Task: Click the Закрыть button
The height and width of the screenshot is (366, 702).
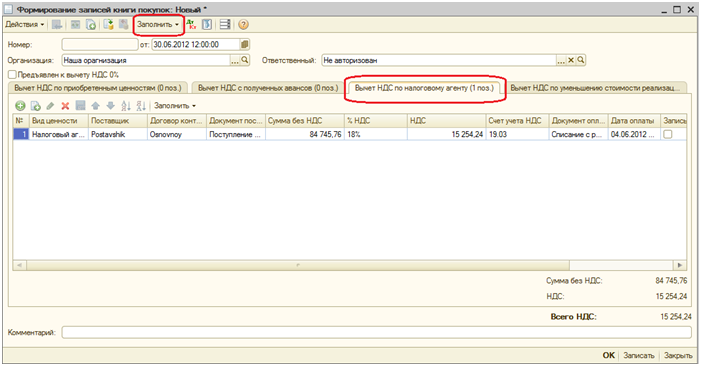Action: point(678,355)
